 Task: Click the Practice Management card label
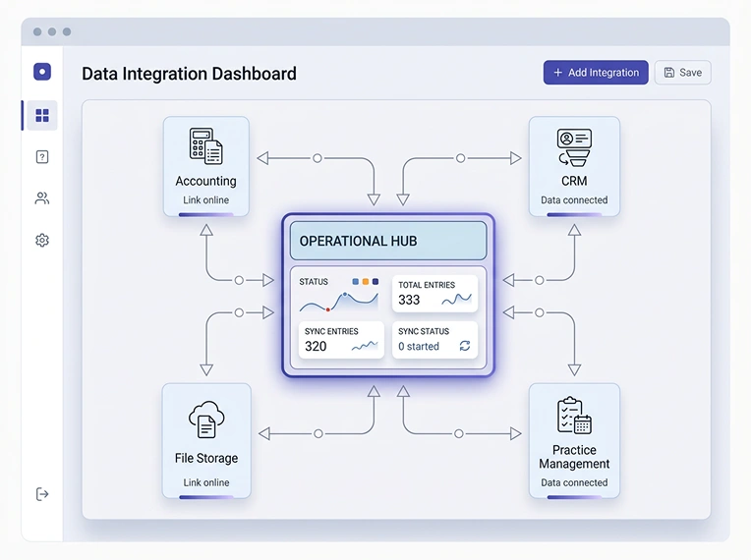tap(574, 457)
